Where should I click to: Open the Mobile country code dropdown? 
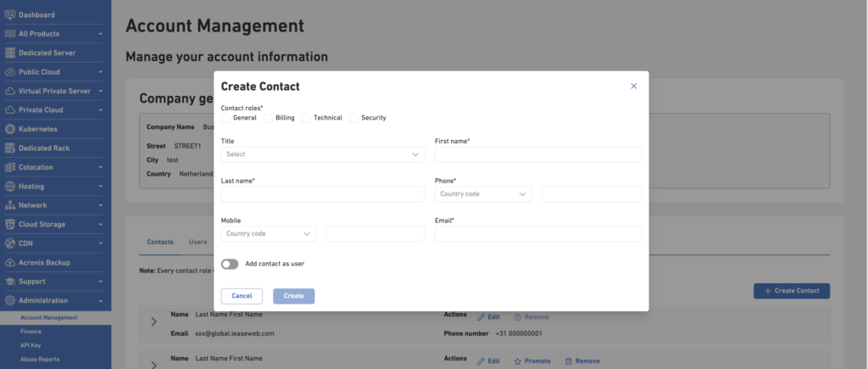click(x=269, y=234)
